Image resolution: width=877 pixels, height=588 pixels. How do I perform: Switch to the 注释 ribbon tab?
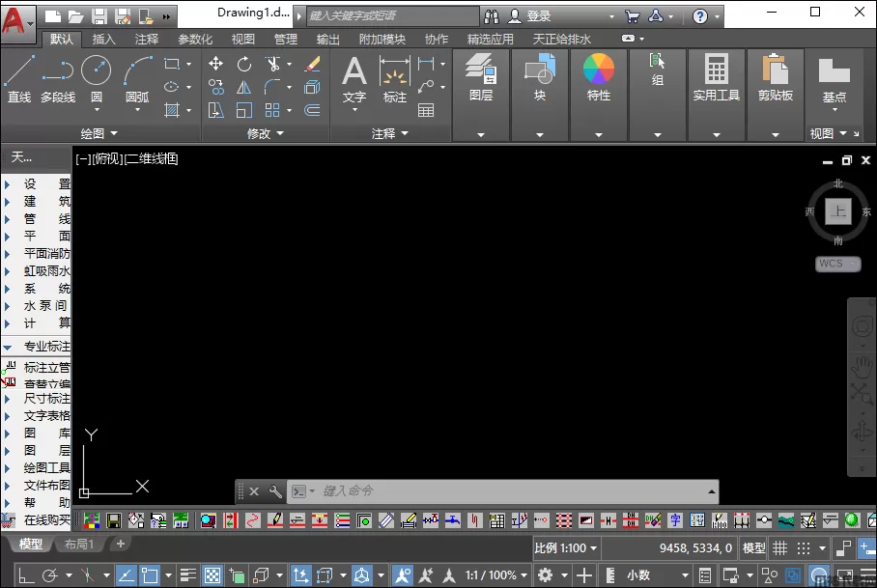click(x=147, y=40)
